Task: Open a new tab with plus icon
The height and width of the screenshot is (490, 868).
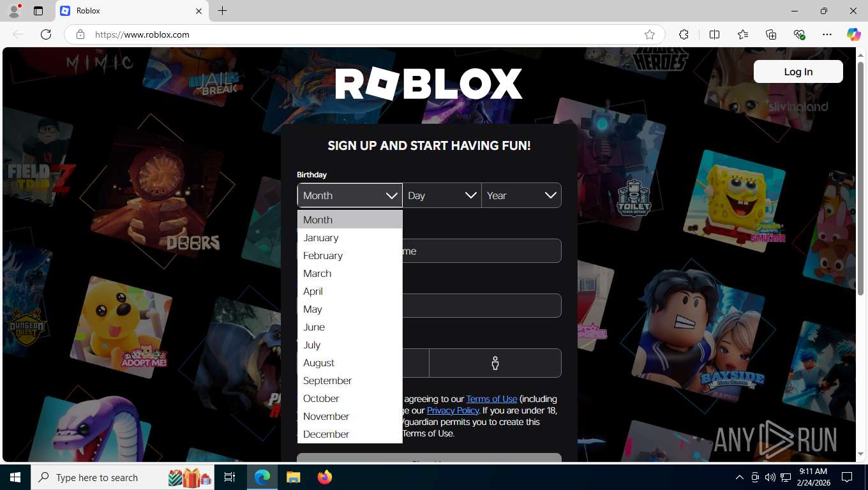Action: point(222,11)
